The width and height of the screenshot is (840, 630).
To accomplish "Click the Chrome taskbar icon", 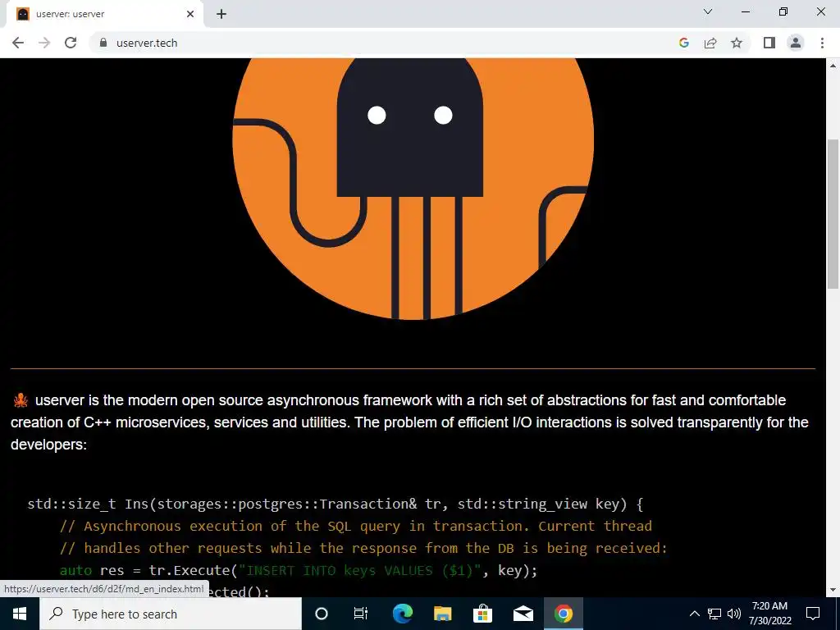I will (x=563, y=614).
